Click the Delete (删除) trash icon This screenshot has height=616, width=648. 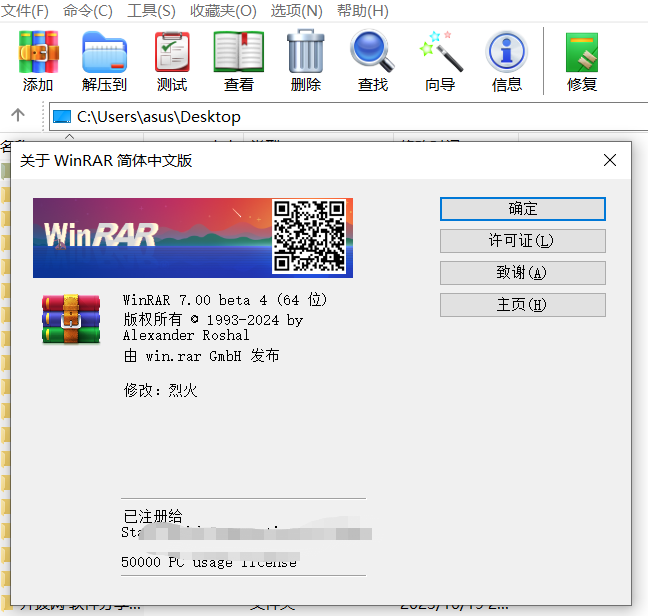point(305,52)
